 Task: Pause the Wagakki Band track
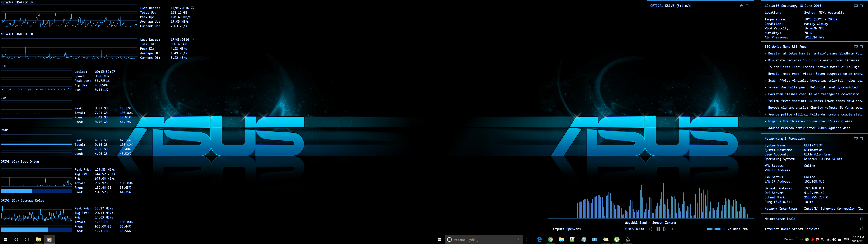point(658,229)
